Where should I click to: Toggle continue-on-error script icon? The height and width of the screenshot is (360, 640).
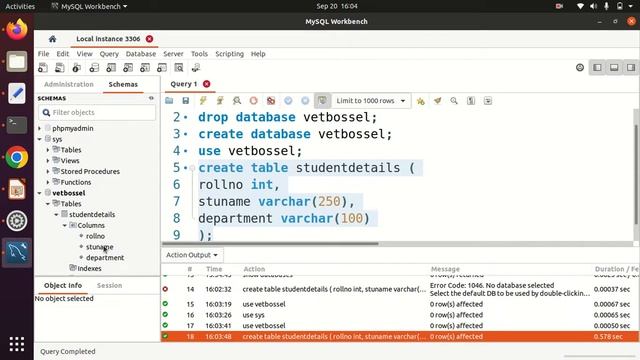(x=271, y=101)
